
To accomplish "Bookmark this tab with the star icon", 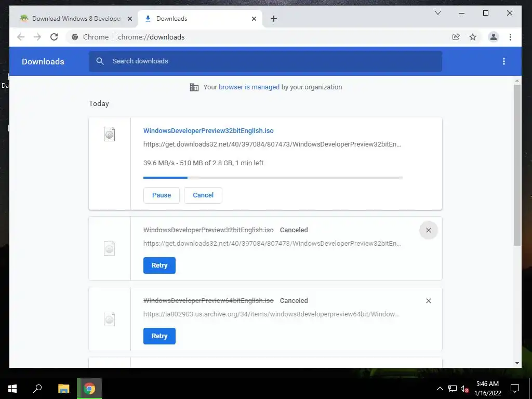I will pos(473,37).
